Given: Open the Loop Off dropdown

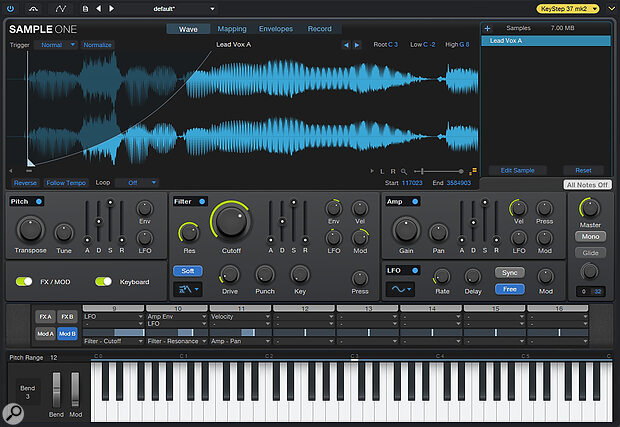Looking at the screenshot, I should click(137, 183).
